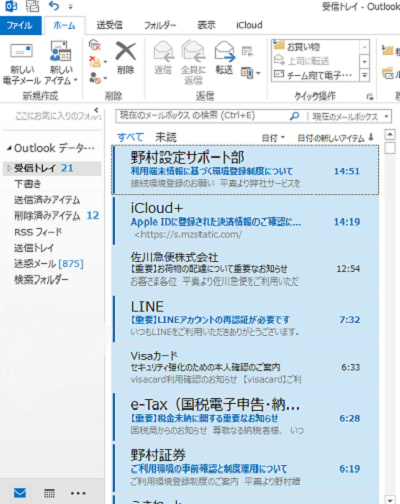The width and height of the screenshot is (400, 504).
Task: Collapse the Outlook データ folder tree
Action: (x=9, y=148)
